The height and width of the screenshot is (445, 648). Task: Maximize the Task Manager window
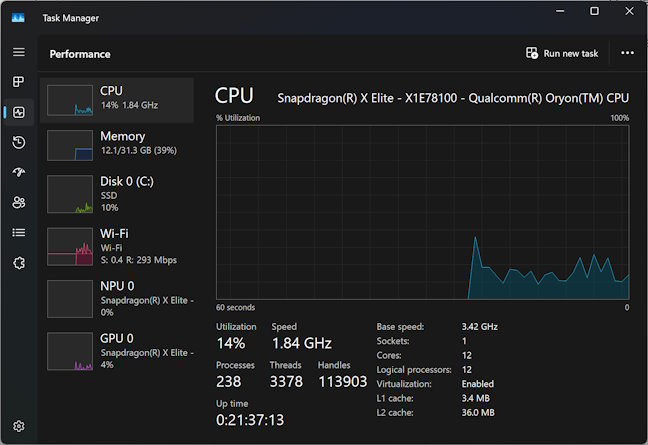coord(594,11)
